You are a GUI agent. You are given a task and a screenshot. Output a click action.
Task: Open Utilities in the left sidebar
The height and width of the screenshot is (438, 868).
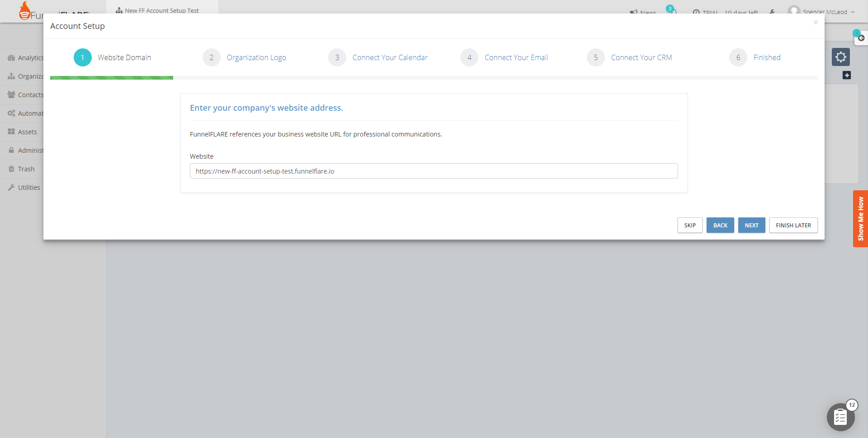coord(29,188)
